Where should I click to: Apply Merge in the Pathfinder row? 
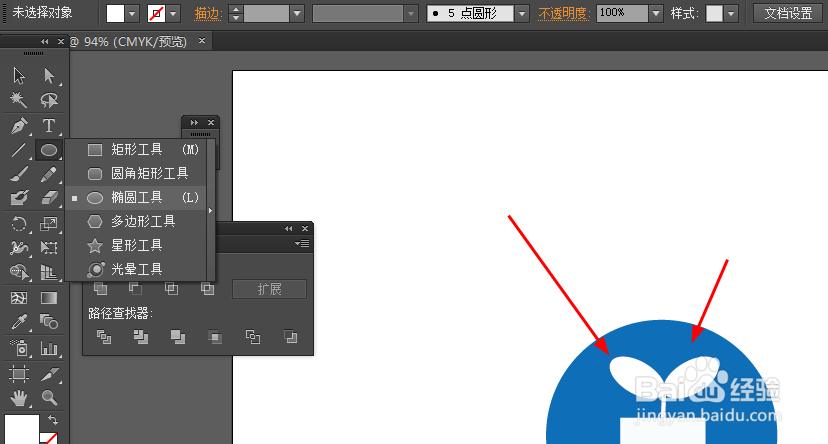tap(178, 337)
